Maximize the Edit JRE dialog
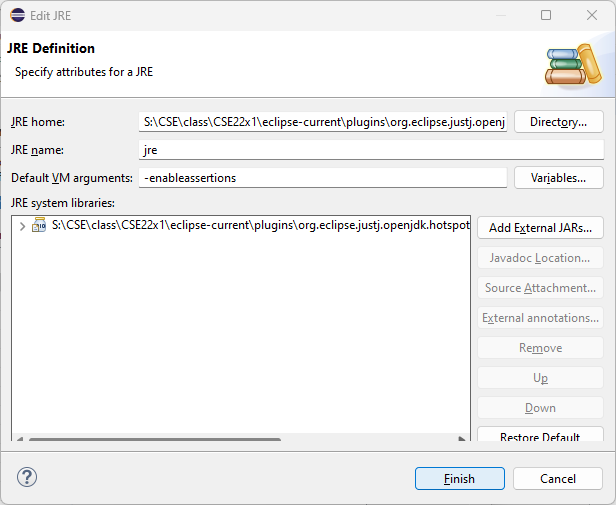Viewport: 616px width, 505px height. pyautogui.click(x=546, y=15)
